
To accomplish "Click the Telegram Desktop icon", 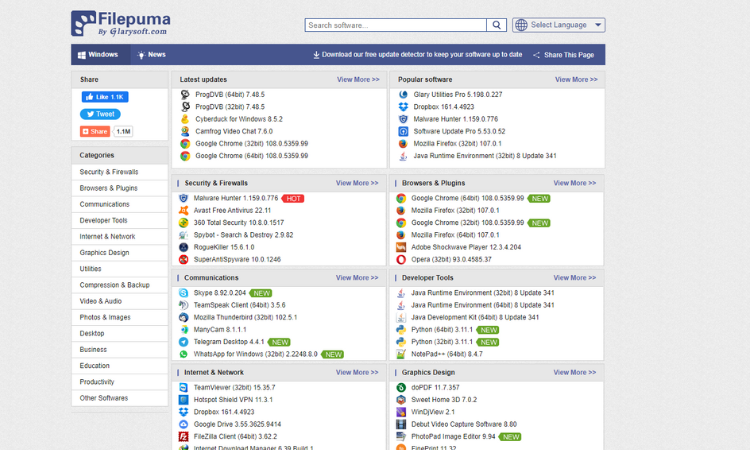I will click(183, 342).
